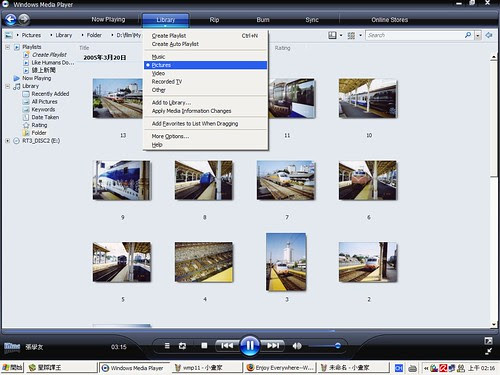Viewport: 500px width, 375px height.
Task: Skip to previous track
Action: [x=227, y=346]
